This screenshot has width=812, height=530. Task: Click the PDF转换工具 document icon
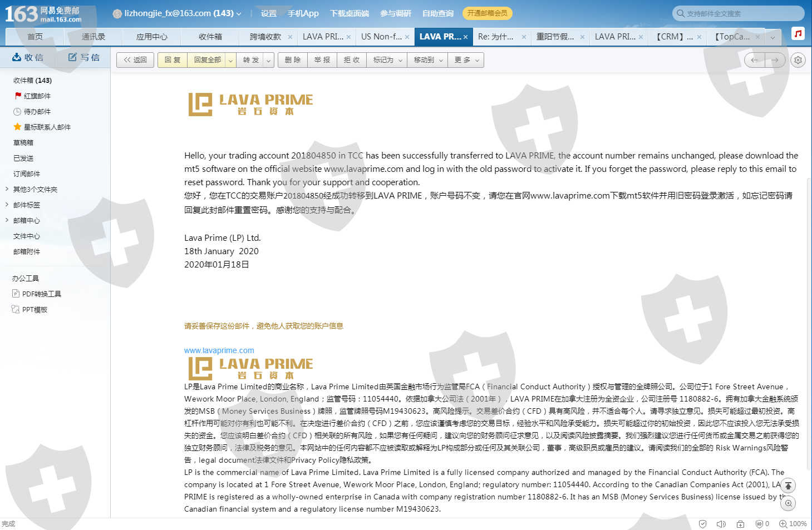pos(16,294)
